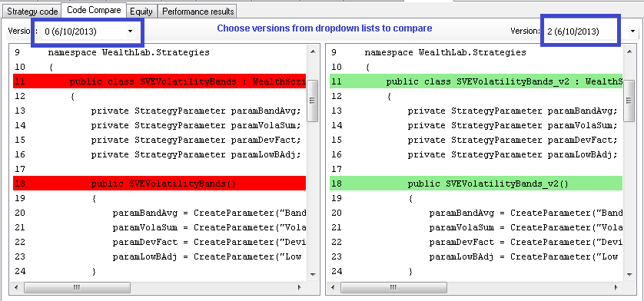This screenshot has width=644, height=301.
Task: Click green line 11 SVEVolatilityBands_v2 class in right pane
Action: [476, 81]
